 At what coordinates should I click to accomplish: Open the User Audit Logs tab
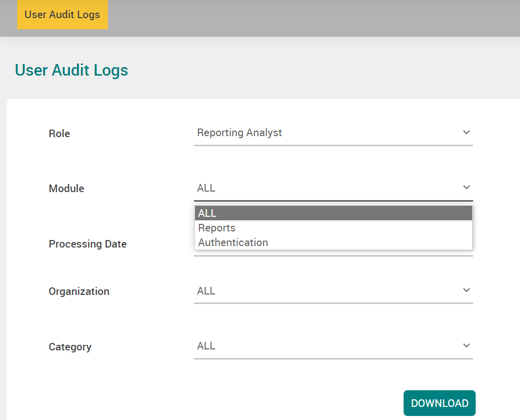pos(62,15)
